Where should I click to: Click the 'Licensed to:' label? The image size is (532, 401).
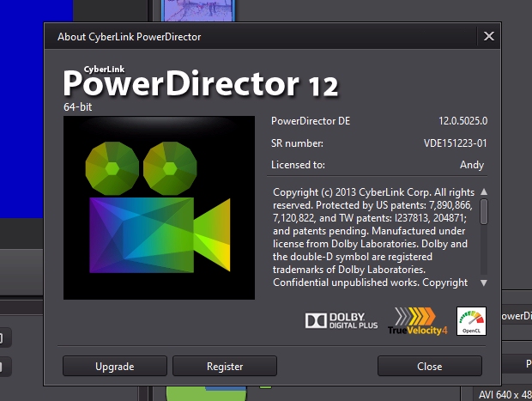point(298,165)
